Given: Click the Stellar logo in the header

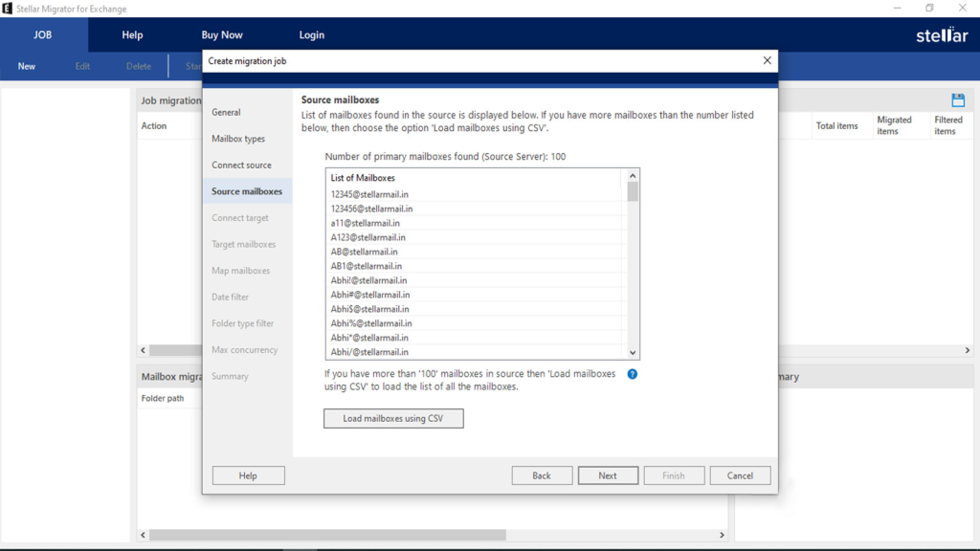Looking at the screenshot, I should [x=942, y=35].
